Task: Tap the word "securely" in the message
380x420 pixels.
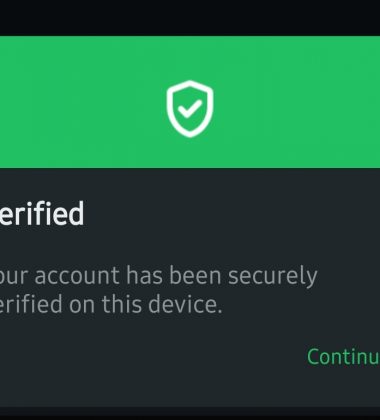Action: click(x=273, y=277)
